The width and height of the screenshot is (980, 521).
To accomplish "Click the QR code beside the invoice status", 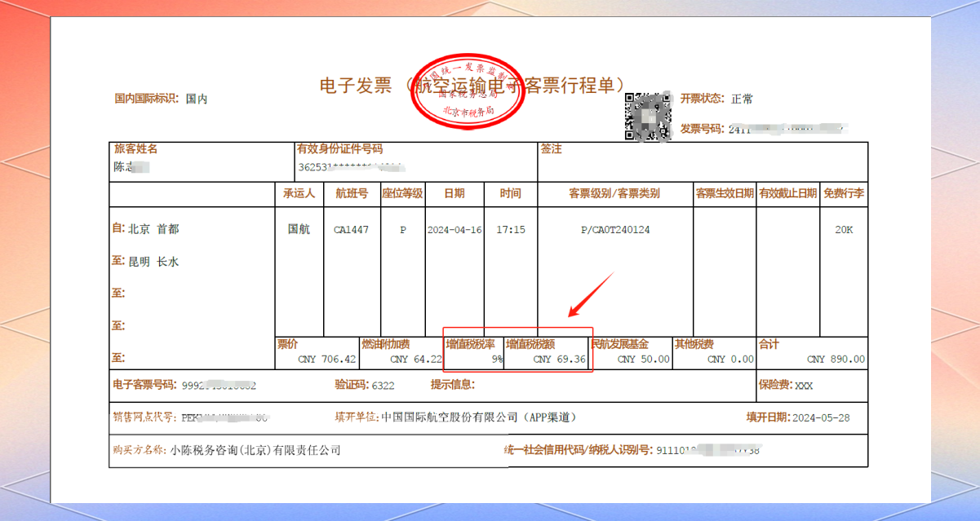I will point(650,117).
